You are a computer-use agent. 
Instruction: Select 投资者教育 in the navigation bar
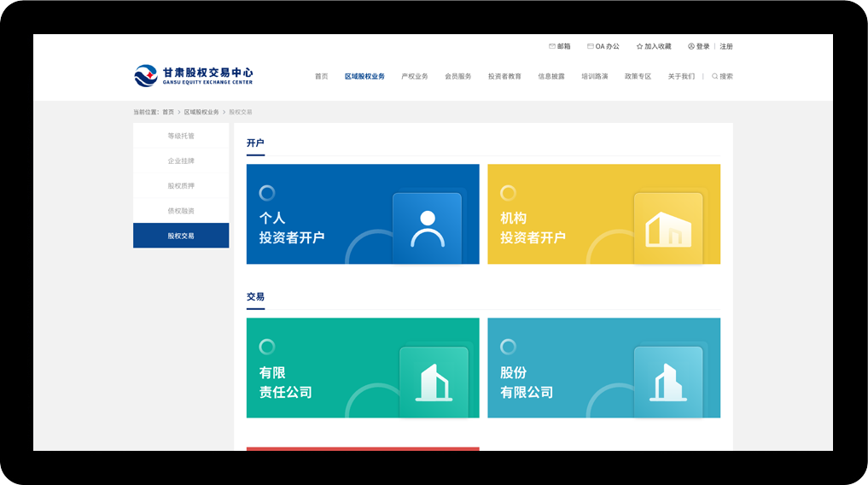pyautogui.click(x=504, y=76)
